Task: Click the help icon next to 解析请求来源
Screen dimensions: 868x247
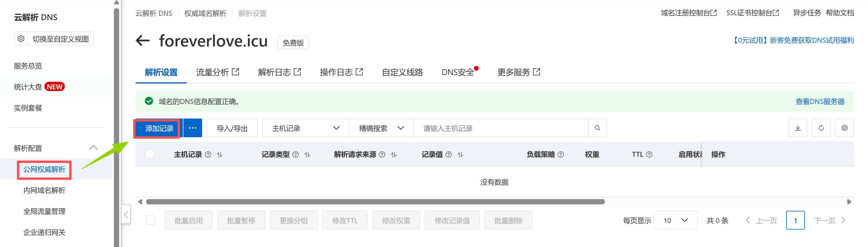Action: tap(382, 155)
